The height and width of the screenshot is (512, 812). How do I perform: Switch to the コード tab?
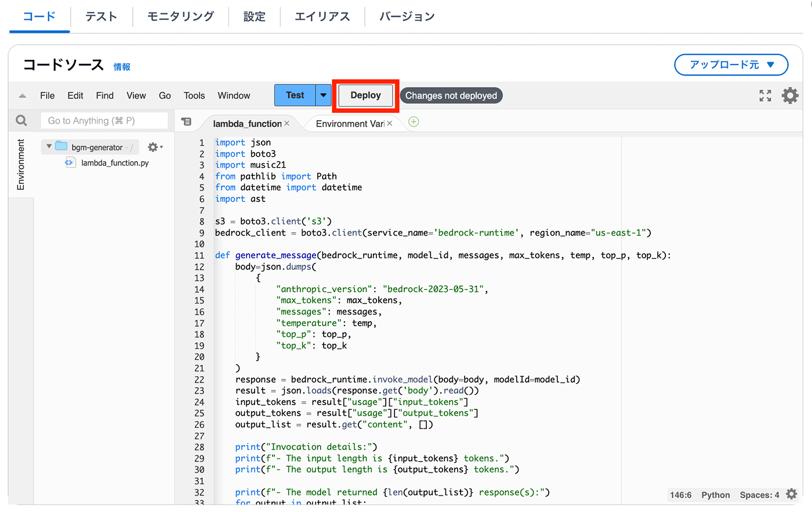(x=39, y=16)
